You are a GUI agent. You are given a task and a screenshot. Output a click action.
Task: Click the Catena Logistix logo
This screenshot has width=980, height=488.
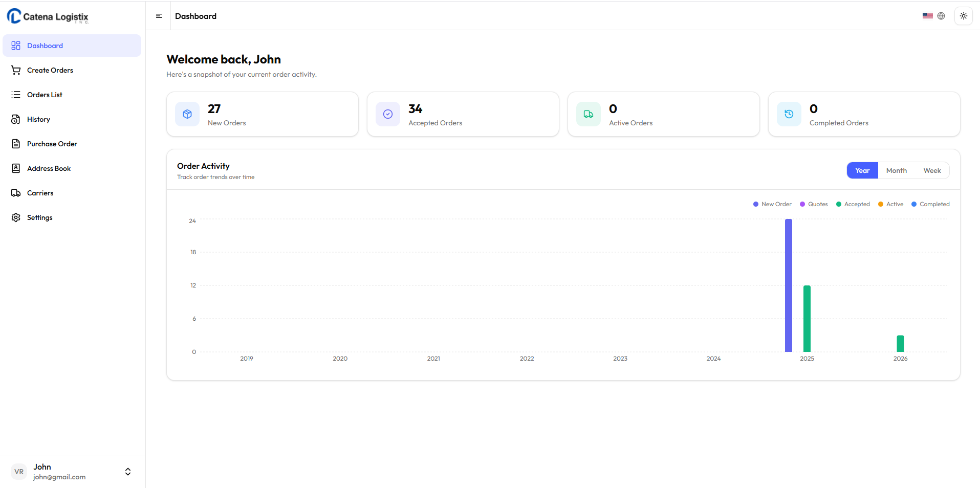click(x=48, y=16)
